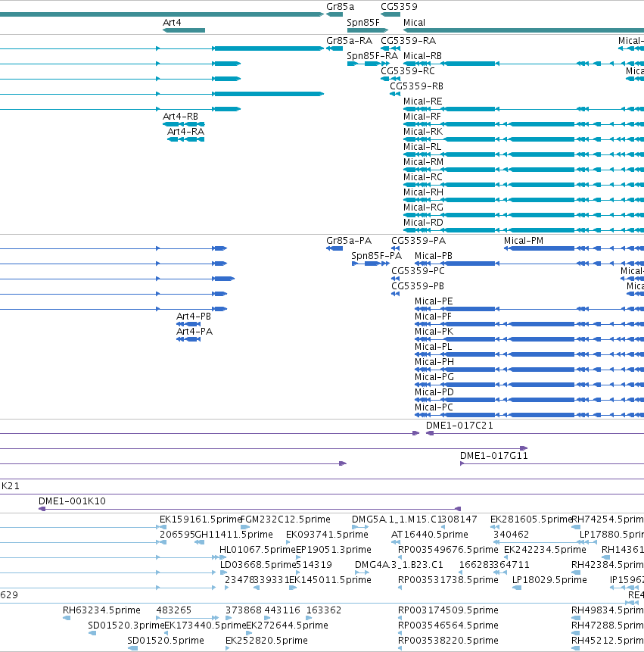Select the Art4-PB protein label
The width and height of the screenshot is (644, 652).
pos(194,317)
